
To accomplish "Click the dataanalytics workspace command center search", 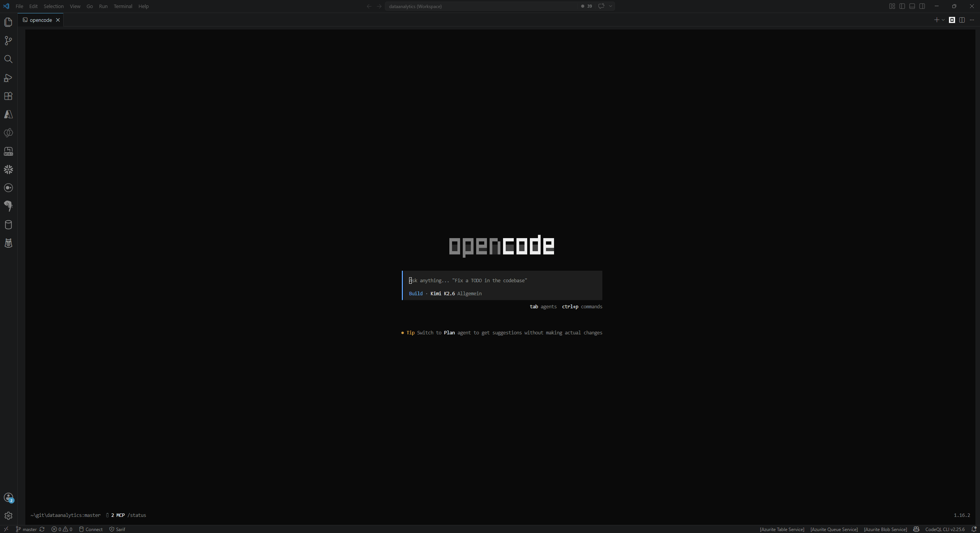I will point(482,6).
